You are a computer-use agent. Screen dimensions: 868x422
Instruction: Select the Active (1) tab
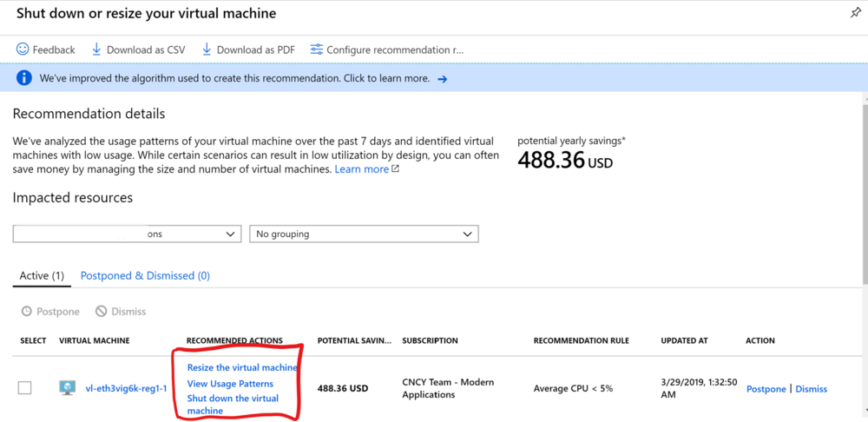pos(42,275)
